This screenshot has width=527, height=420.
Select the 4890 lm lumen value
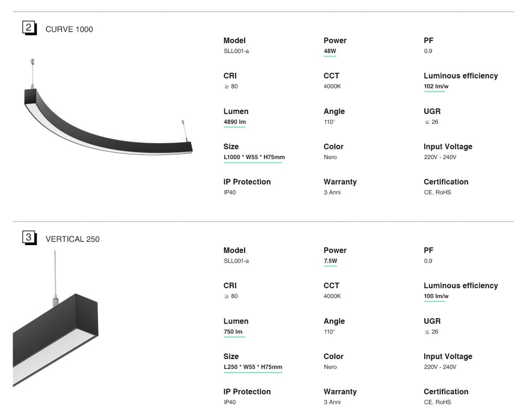(x=235, y=122)
